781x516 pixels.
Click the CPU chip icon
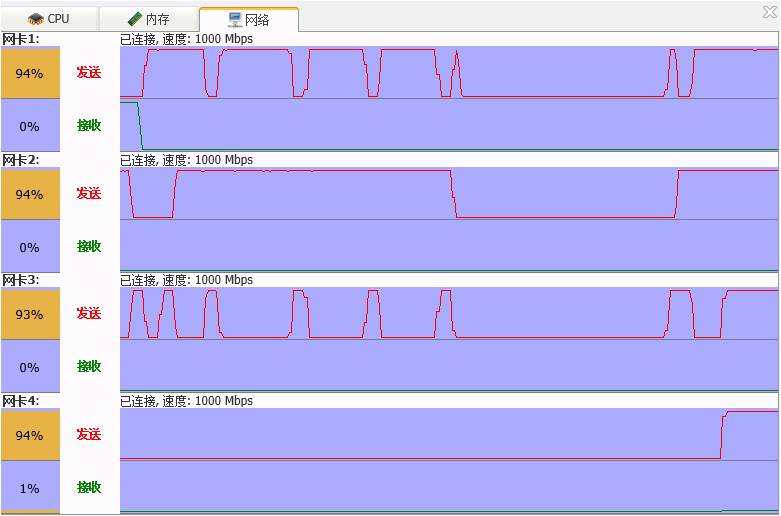click(x=36, y=19)
